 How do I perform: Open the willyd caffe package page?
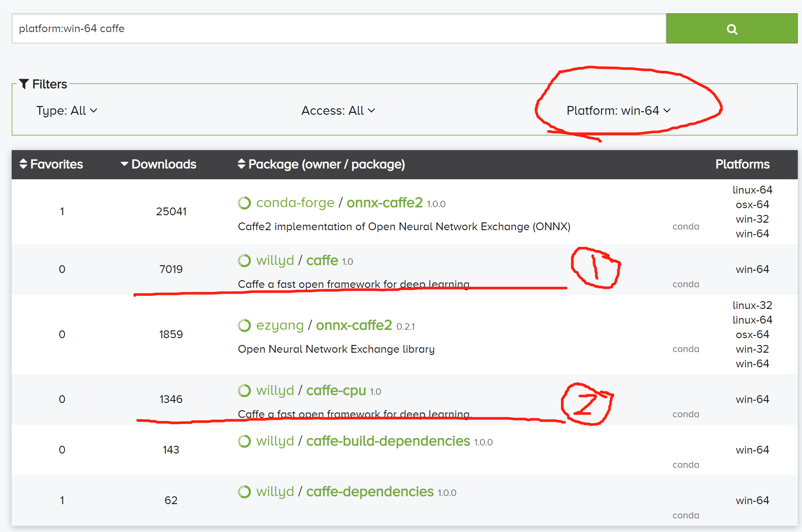pos(322,260)
